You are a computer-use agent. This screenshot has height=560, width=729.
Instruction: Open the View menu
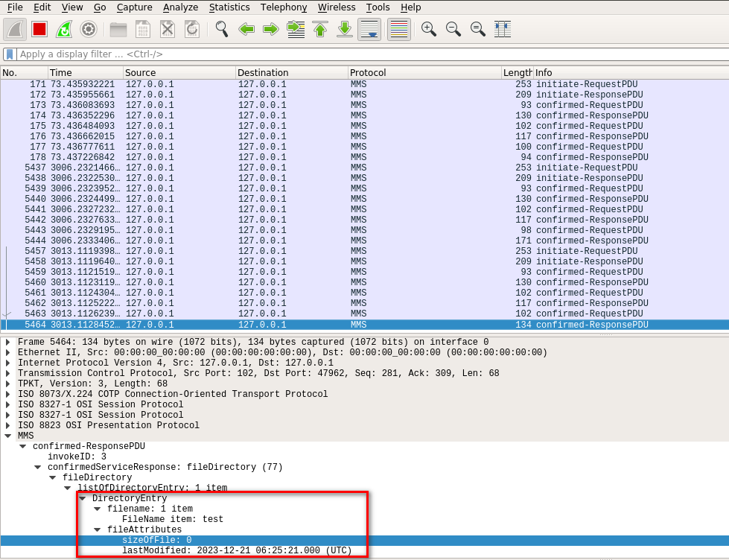[72, 7]
